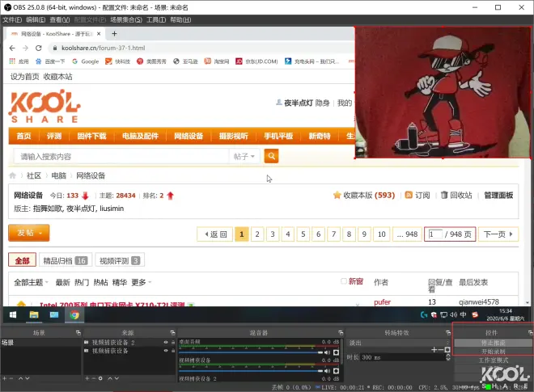Adjust the 时长 duration spinner arrows
The width and height of the screenshot is (534, 392).
pos(448,357)
